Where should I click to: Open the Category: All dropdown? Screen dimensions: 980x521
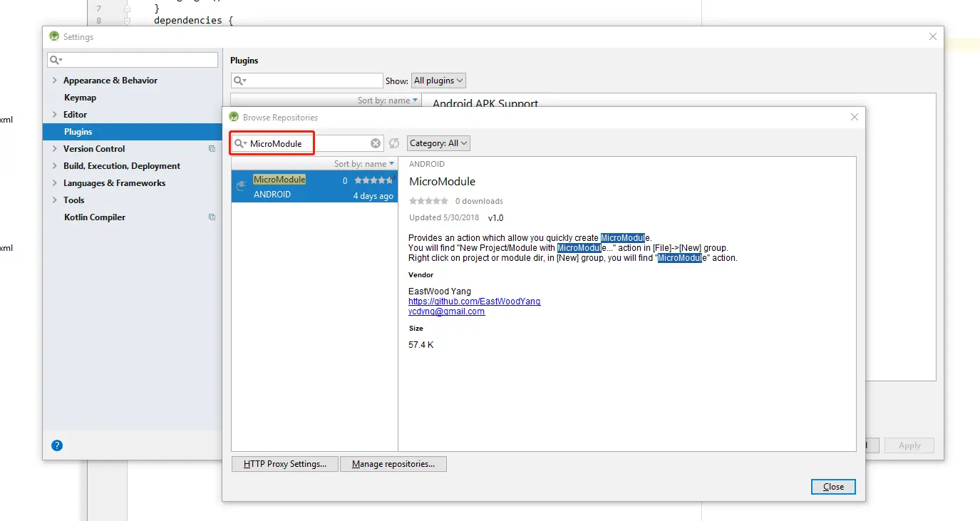coord(439,143)
